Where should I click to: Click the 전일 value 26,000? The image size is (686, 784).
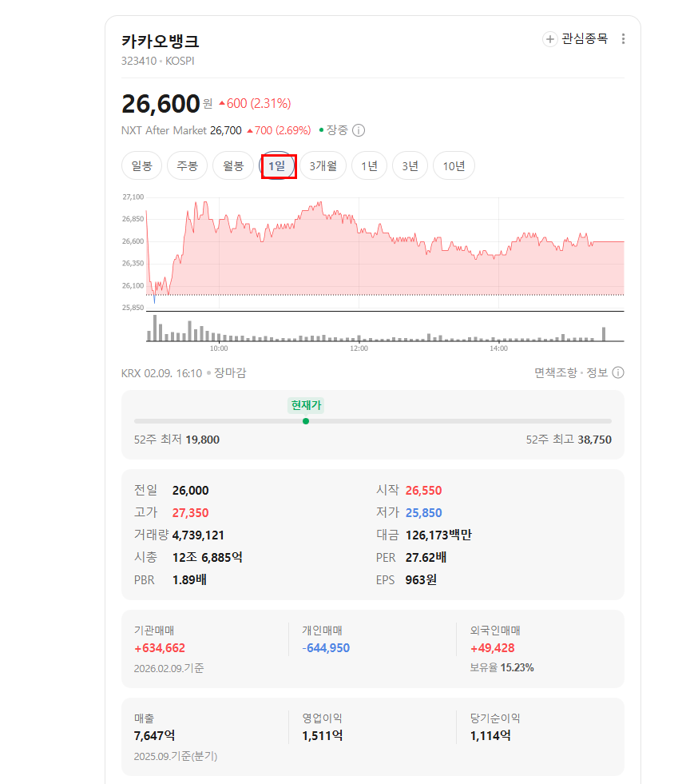tap(190, 491)
